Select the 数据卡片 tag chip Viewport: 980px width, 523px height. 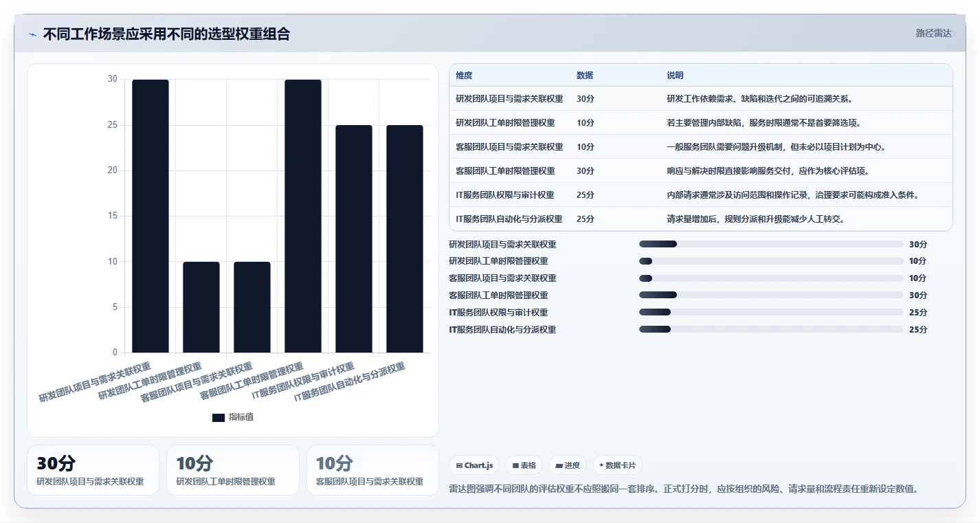(617, 465)
